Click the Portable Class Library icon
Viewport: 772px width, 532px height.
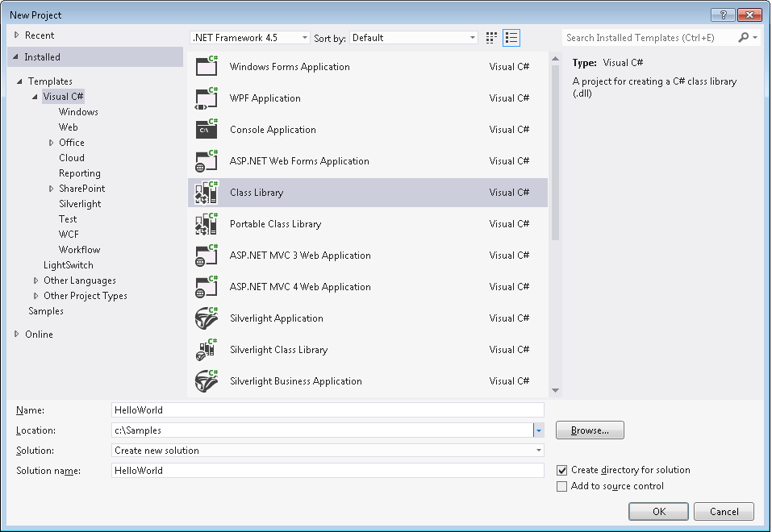pos(207,224)
